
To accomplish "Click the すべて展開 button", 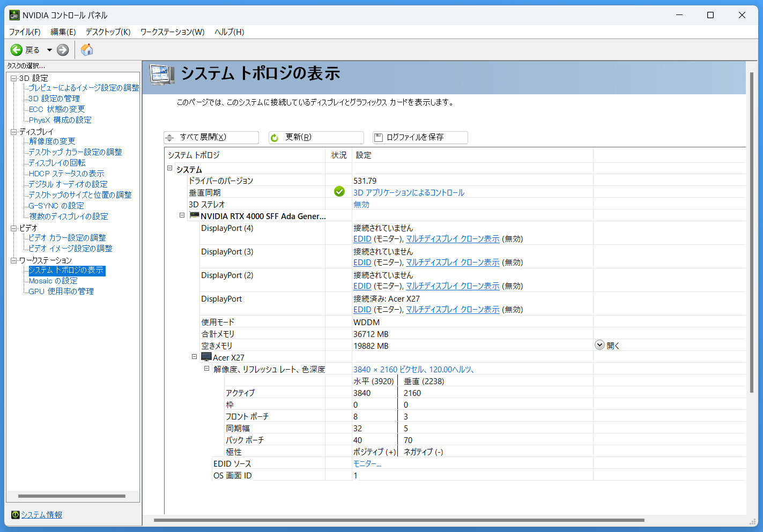I will tap(211, 138).
